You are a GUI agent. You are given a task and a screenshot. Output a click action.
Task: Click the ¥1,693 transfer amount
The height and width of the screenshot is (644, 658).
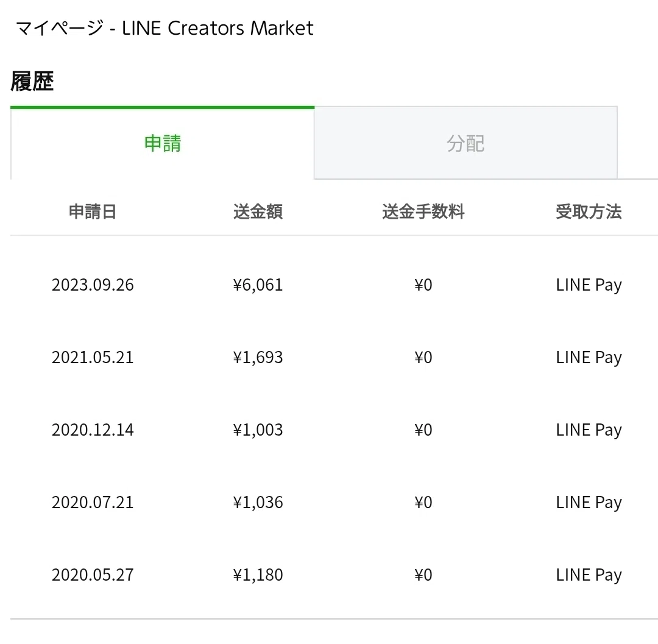258,358
